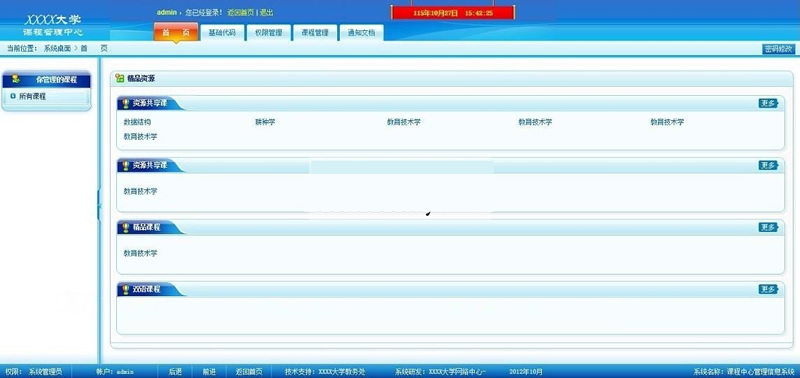
Task: Click the bullet icon beside 所有课程
Action: coord(13,96)
